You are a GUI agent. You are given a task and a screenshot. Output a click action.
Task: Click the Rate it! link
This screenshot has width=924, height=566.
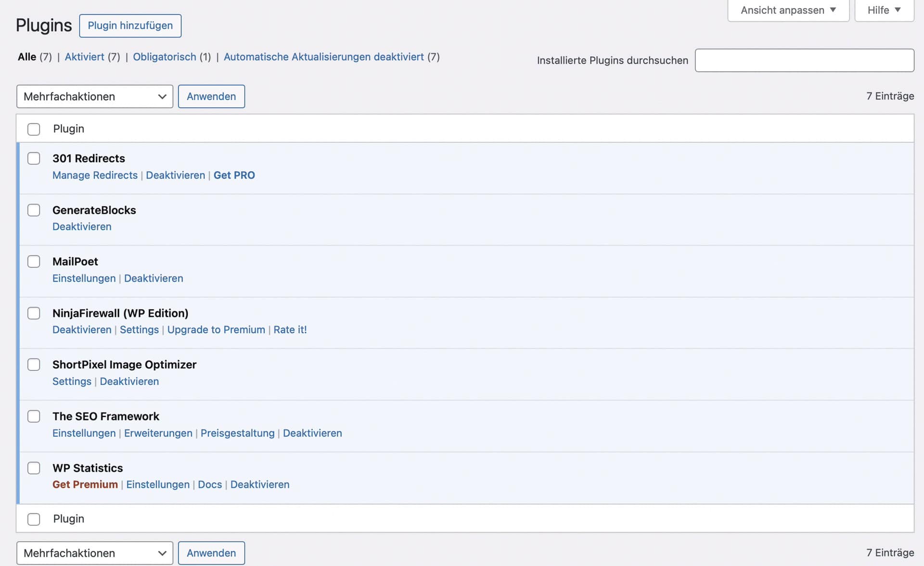[x=290, y=330]
